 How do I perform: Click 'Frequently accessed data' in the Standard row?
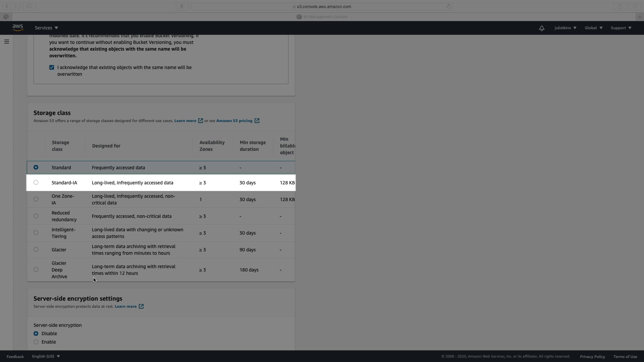coord(118,168)
